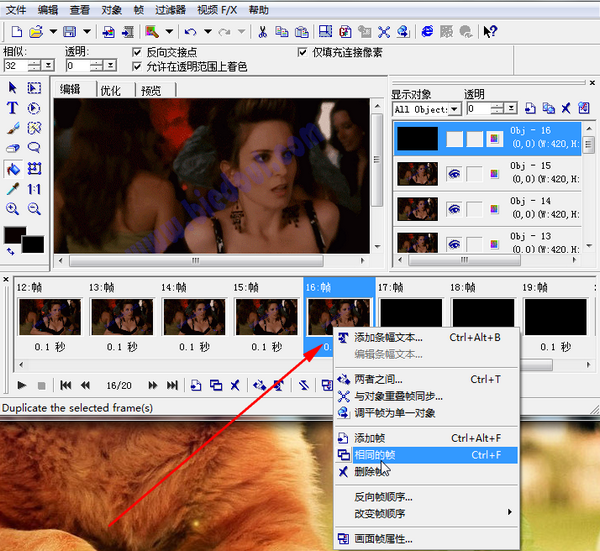Image resolution: width=600 pixels, height=551 pixels.
Task: Select the Paintbrush tool
Action: [13, 128]
